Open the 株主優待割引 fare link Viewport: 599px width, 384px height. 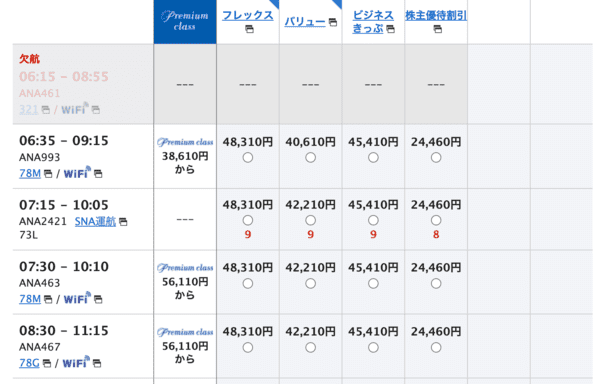coord(436,15)
